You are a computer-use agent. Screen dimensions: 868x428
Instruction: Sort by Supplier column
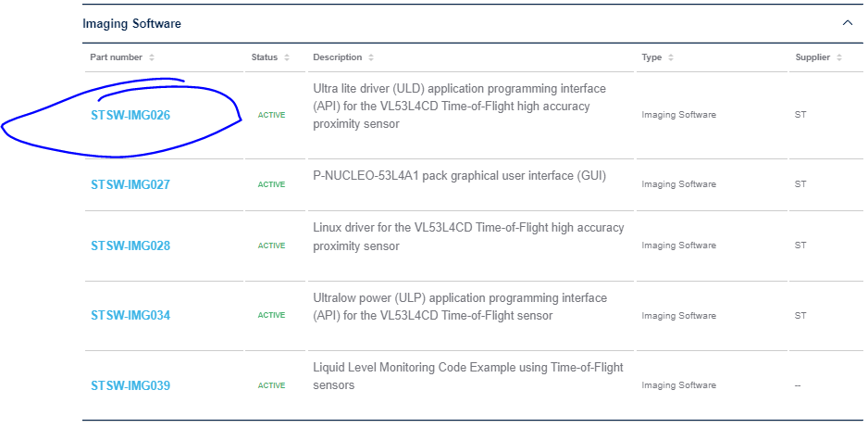coord(839,57)
